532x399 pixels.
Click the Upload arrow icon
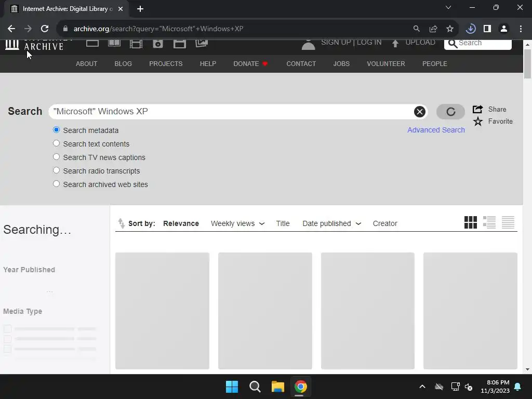395,44
